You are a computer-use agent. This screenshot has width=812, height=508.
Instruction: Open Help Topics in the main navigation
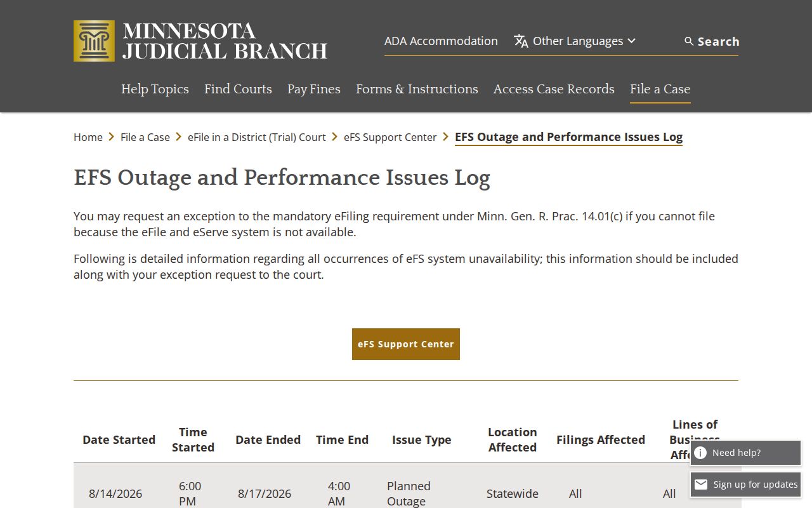[155, 89]
